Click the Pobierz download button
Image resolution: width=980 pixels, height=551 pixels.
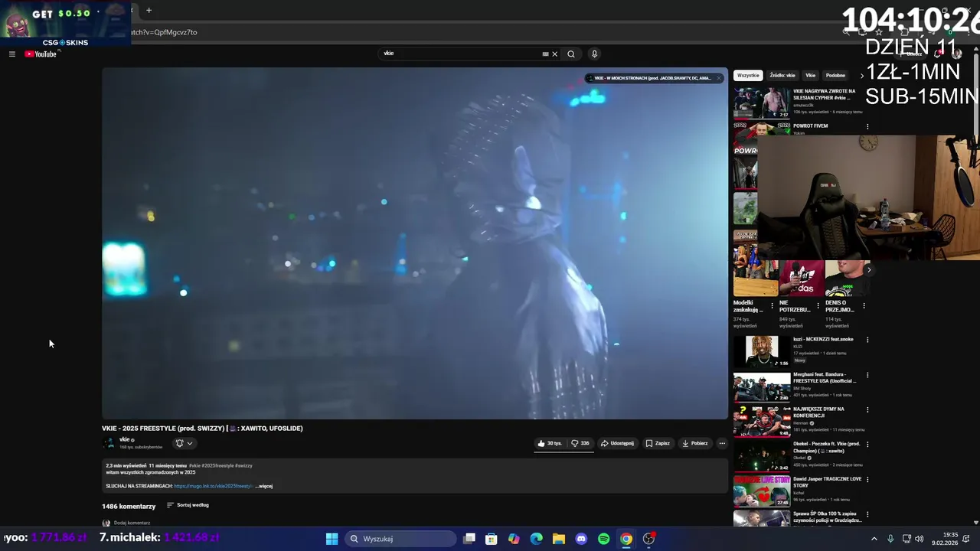694,443
